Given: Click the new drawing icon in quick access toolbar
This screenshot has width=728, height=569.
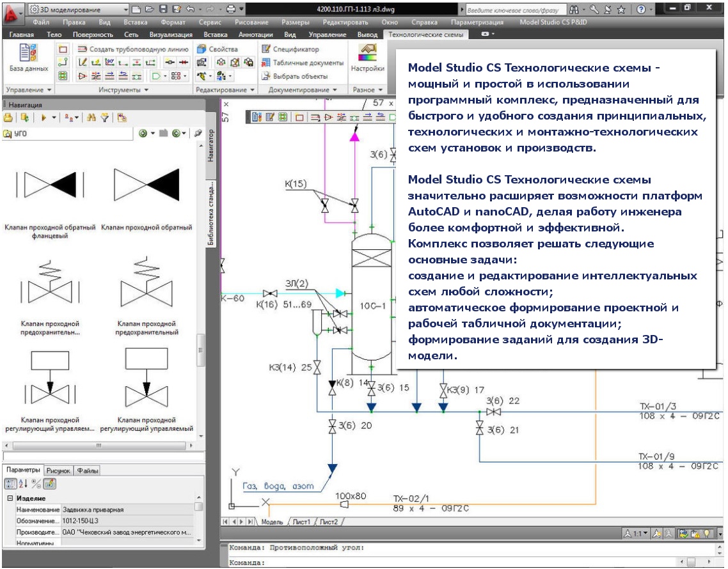Looking at the screenshot, I should (136, 9).
